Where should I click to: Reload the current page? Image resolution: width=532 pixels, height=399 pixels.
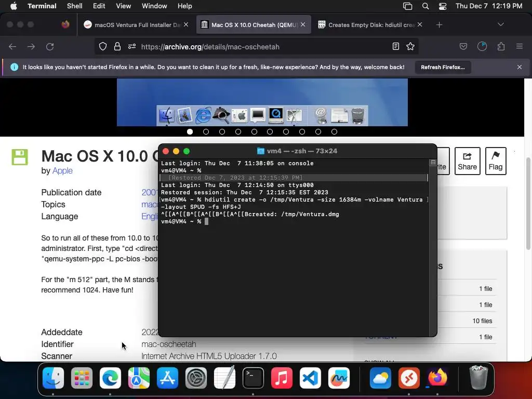point(50,46)
